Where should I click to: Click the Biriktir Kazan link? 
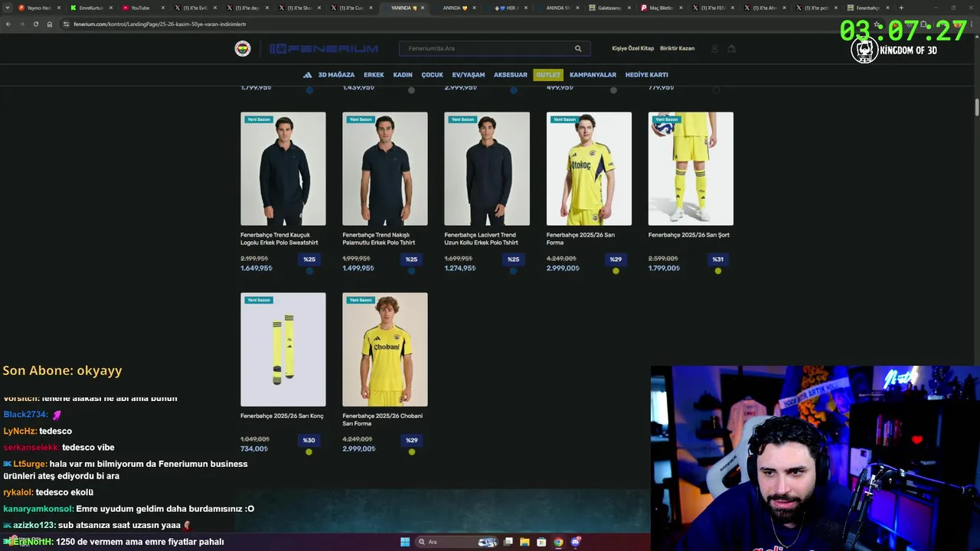(x=677, y=48)
